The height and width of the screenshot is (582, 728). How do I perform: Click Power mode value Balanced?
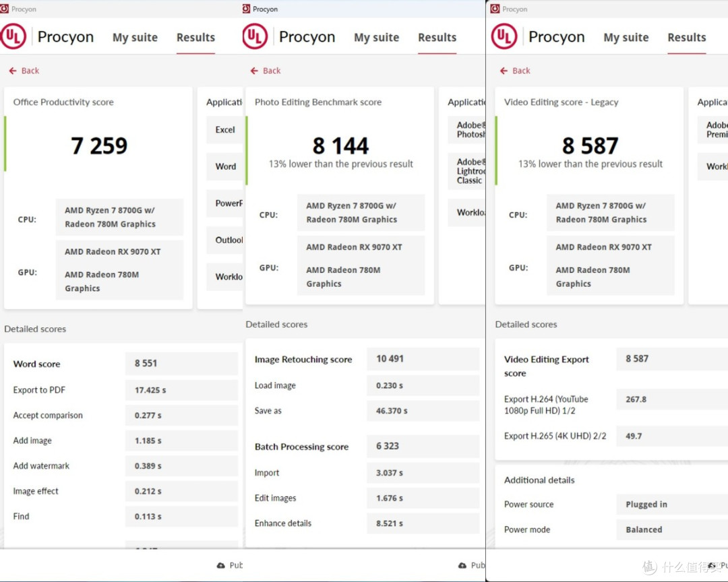[x=672, y=529]
